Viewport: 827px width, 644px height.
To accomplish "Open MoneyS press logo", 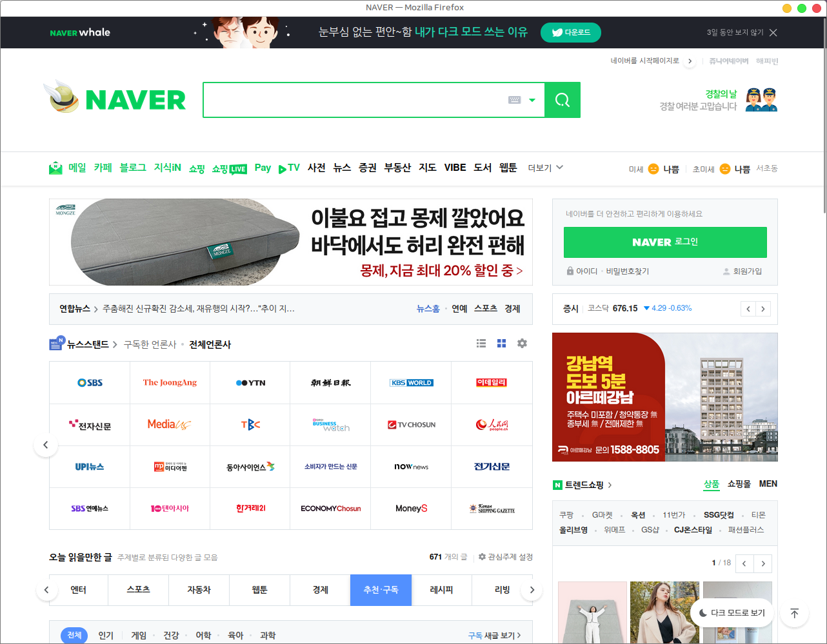I will 412,509.
